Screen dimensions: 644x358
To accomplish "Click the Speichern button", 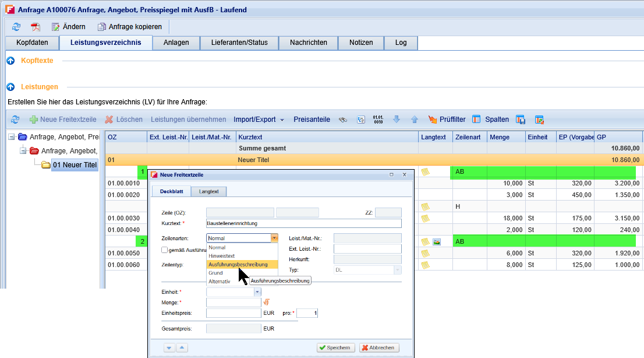I will (x=335, y=348).
